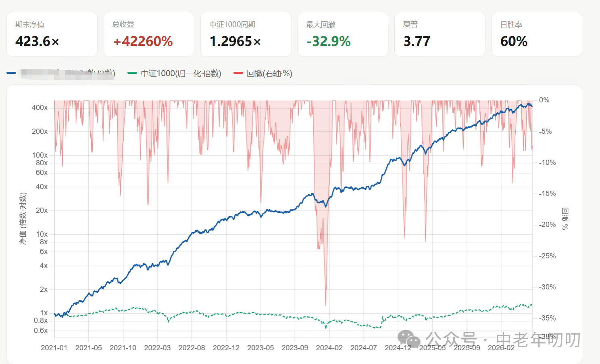This screenshot has width=600, height=364.
Task: Click the -20% right axis label
Action: [548, 225]
